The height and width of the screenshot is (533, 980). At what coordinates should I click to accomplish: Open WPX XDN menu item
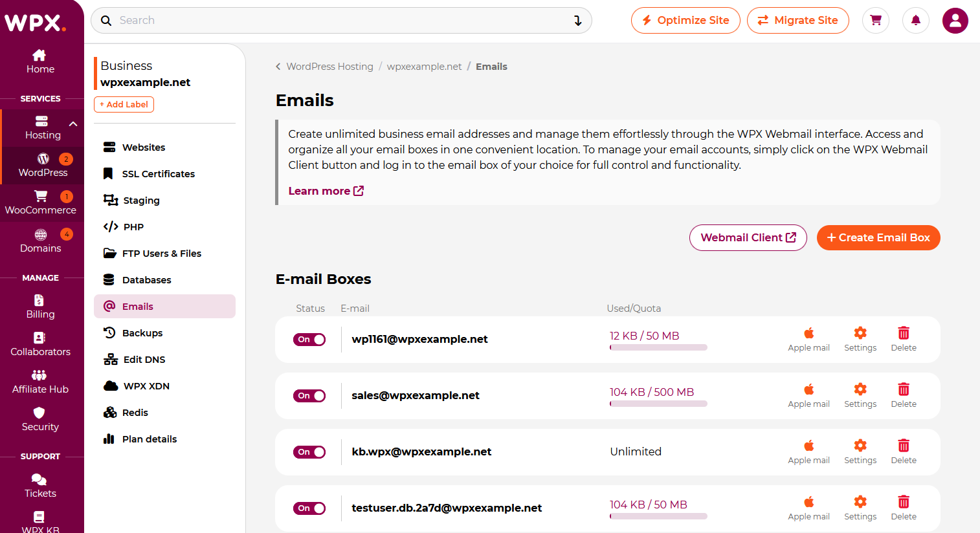click(x=164, y=386)
